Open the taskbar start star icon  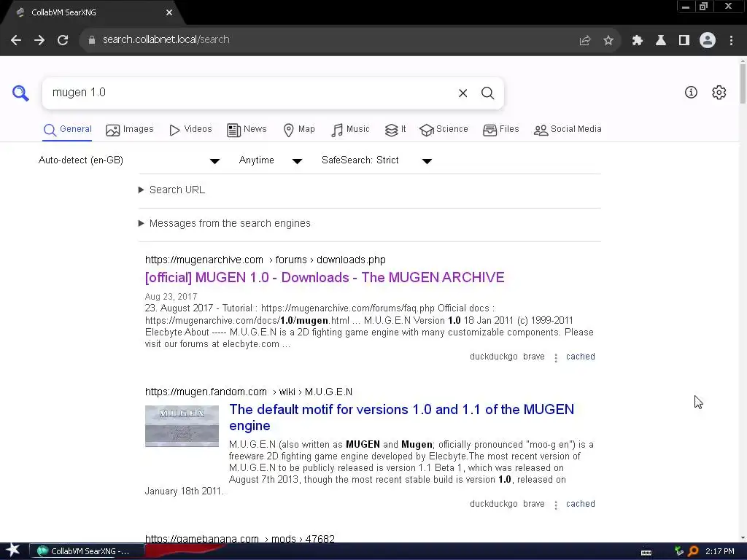pos(13,551)
